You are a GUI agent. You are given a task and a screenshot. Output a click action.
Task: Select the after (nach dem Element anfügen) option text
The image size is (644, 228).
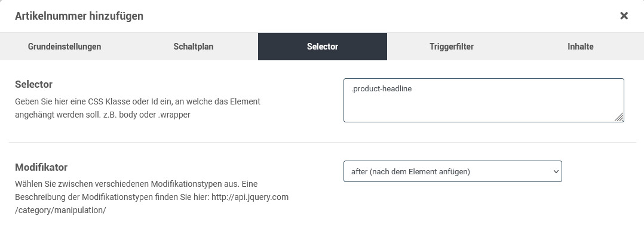(x=411, y=172)
